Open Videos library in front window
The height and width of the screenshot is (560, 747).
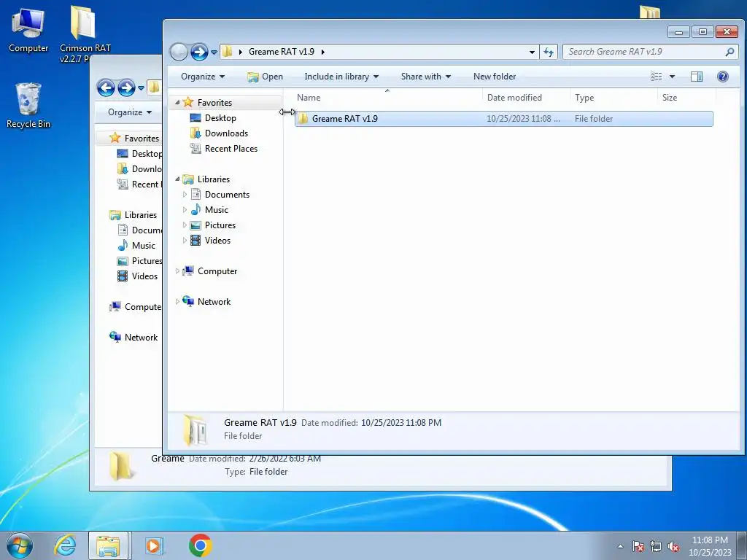point(217,240)
